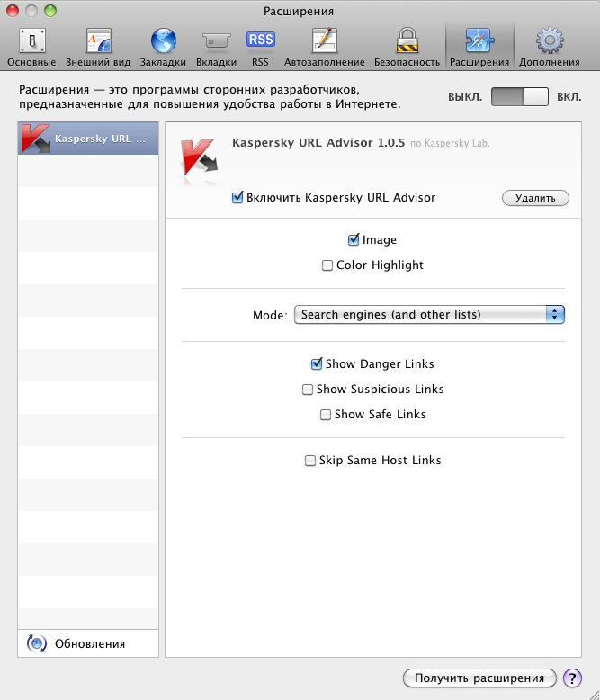Click the red close window button
Viewport: 600px width, 700px height.
13,11
